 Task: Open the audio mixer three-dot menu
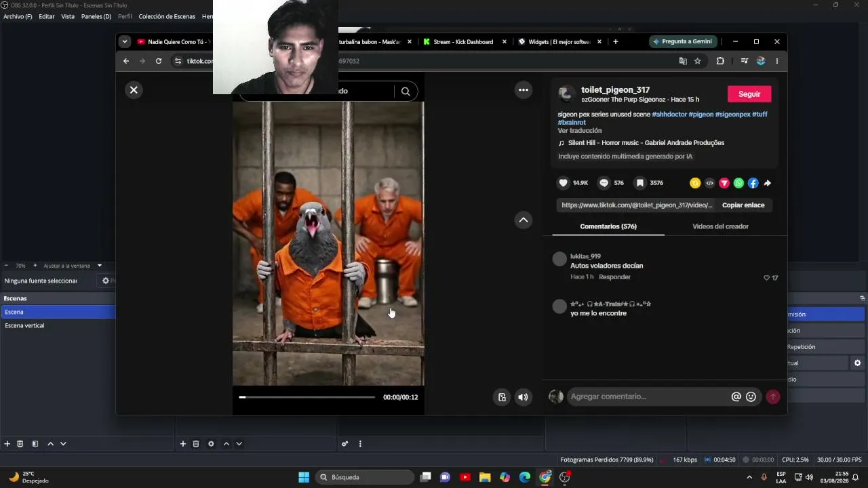tap(360, 444)
